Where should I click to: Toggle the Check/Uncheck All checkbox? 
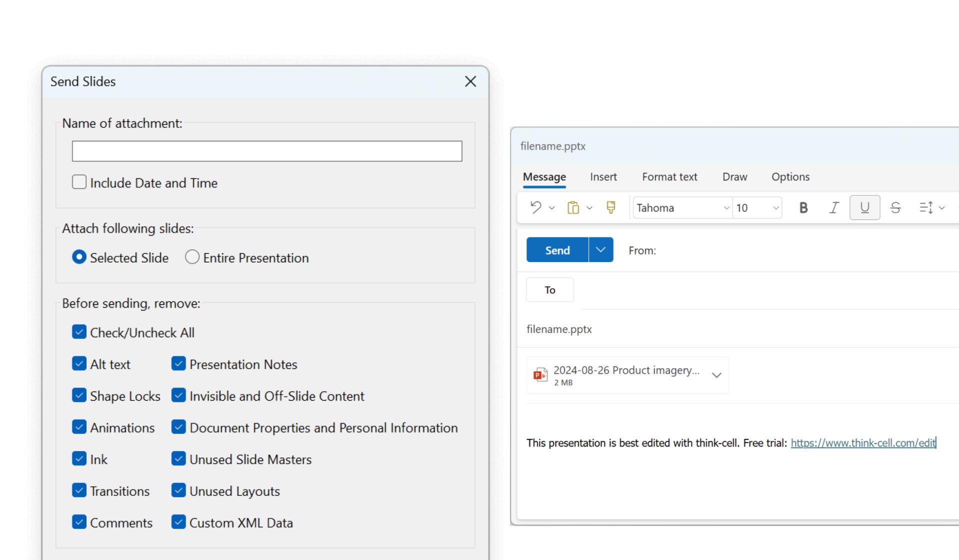(x=79, y=332)
